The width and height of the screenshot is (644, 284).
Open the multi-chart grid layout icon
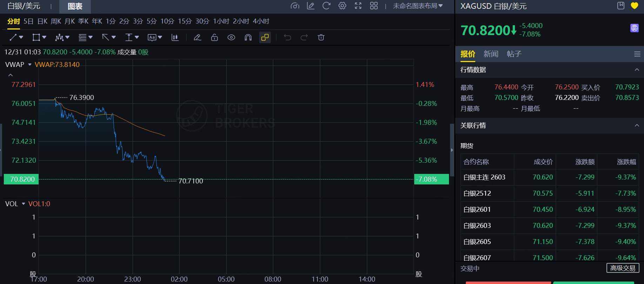[374, 6]
